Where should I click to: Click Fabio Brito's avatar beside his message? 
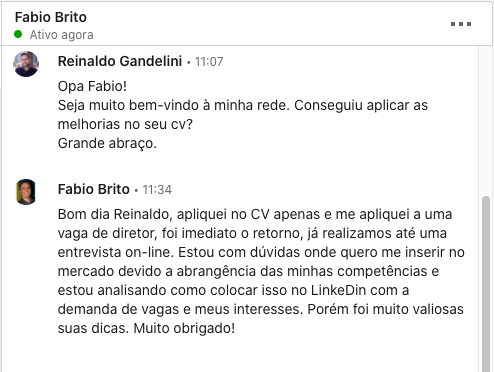(x=26, y=192)
